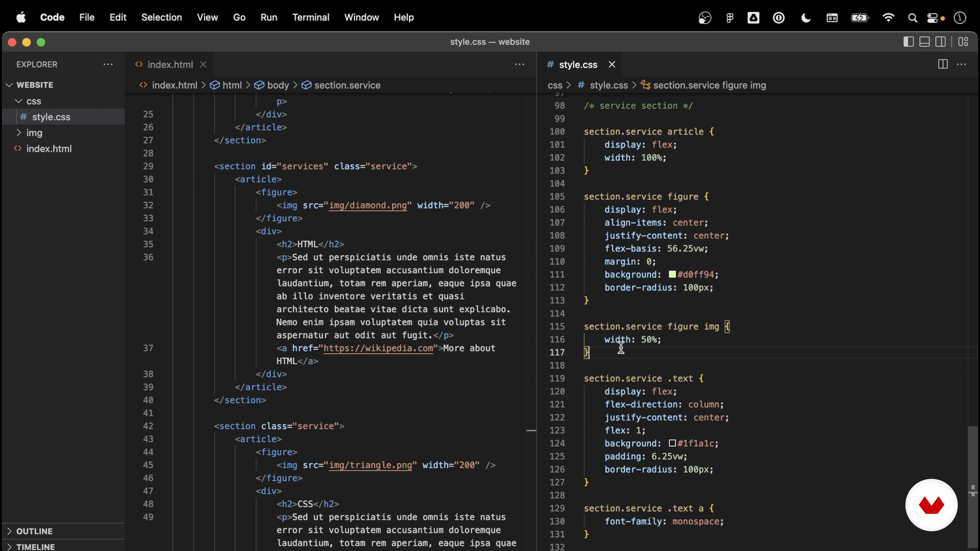
Task: Click body breadcrumb segment
Action: [x=278, y=85]
